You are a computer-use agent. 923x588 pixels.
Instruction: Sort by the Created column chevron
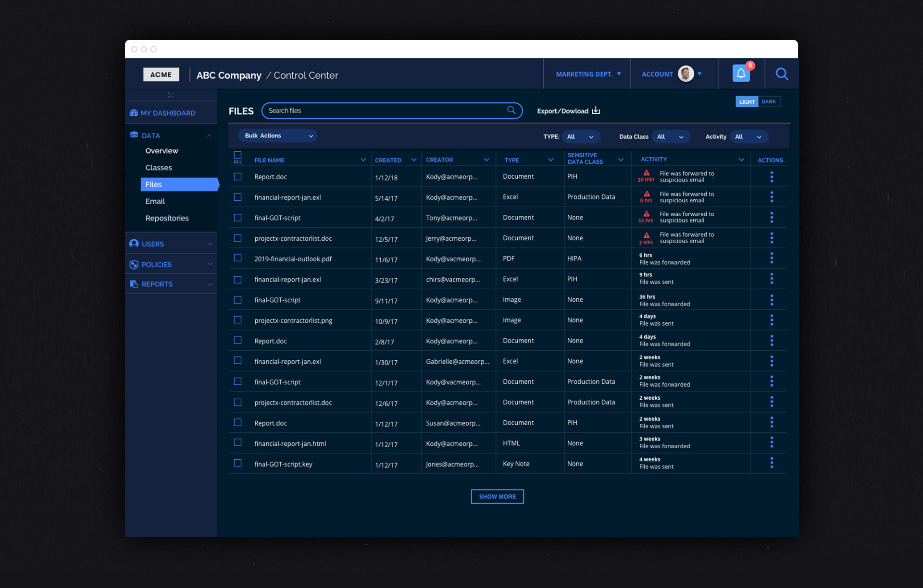click(414, 160)
